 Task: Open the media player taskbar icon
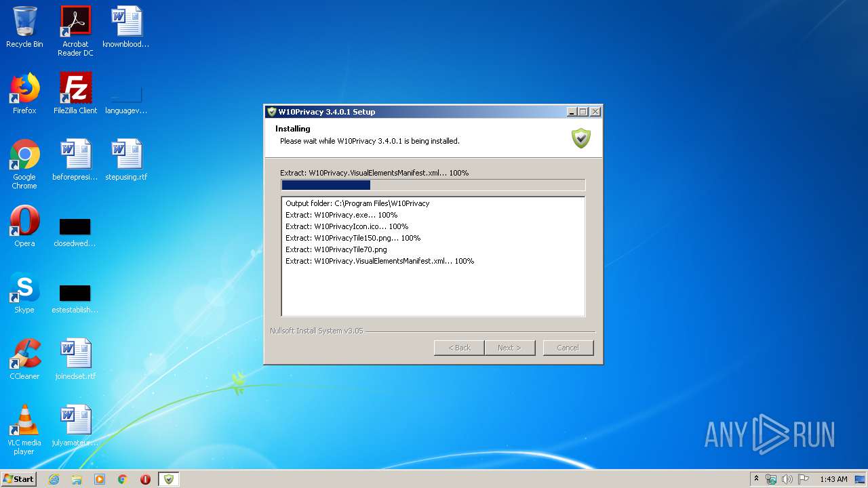100,479
